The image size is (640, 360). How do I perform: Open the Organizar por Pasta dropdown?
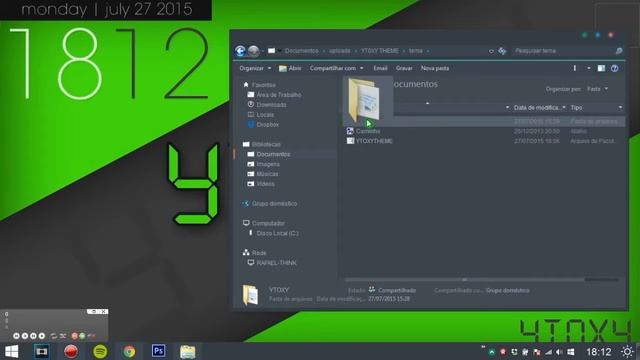tap(598, 89)
